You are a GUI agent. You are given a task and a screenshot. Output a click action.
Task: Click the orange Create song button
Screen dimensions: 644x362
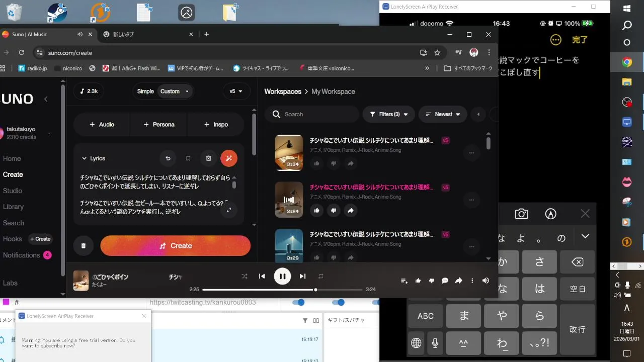point(176,246)
